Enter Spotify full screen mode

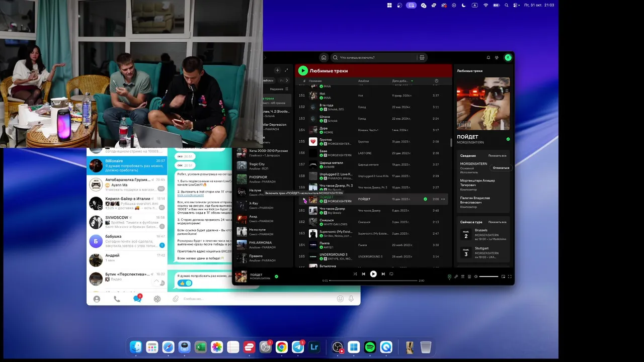pyautogui.click(x=509, y=277)
